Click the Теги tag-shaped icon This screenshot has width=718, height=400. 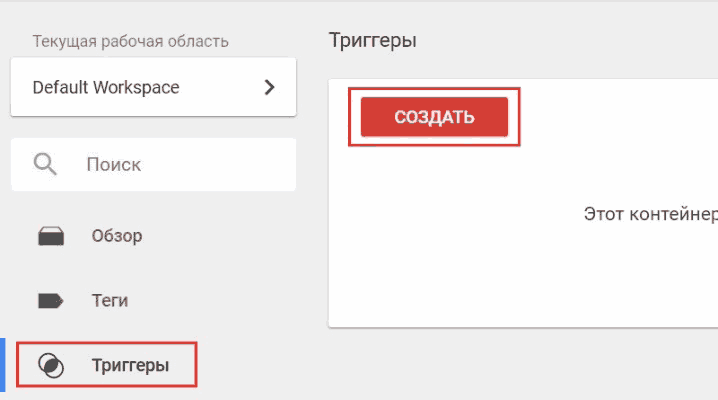[50, 301]
